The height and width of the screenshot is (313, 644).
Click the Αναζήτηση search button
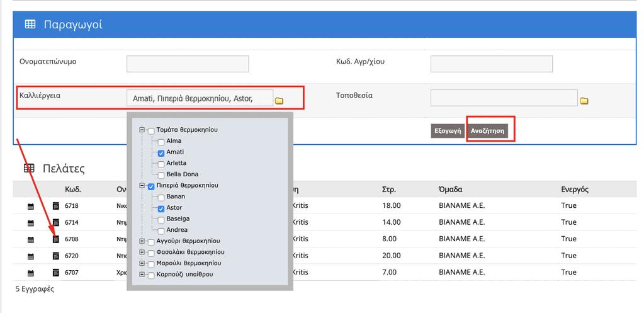487,132
